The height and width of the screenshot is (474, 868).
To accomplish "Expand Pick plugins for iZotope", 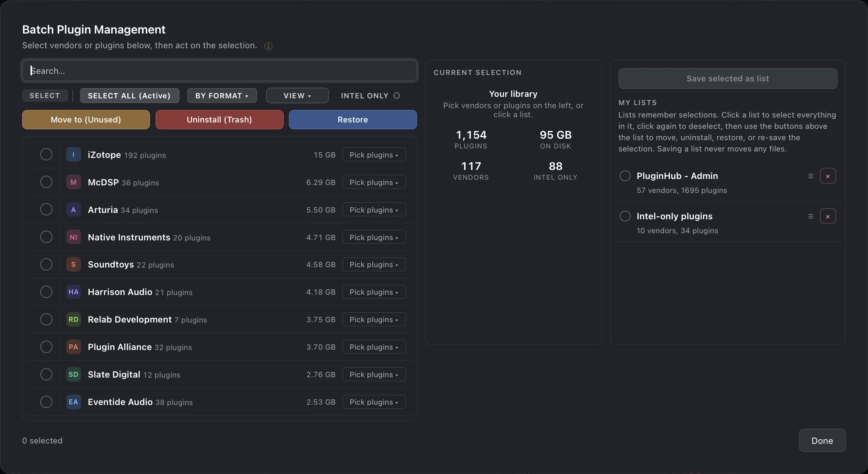I will click(x=374, y=155).
